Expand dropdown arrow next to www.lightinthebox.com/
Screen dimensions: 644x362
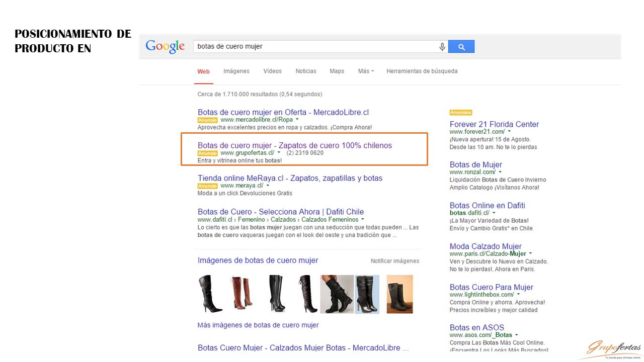[518, 295]
